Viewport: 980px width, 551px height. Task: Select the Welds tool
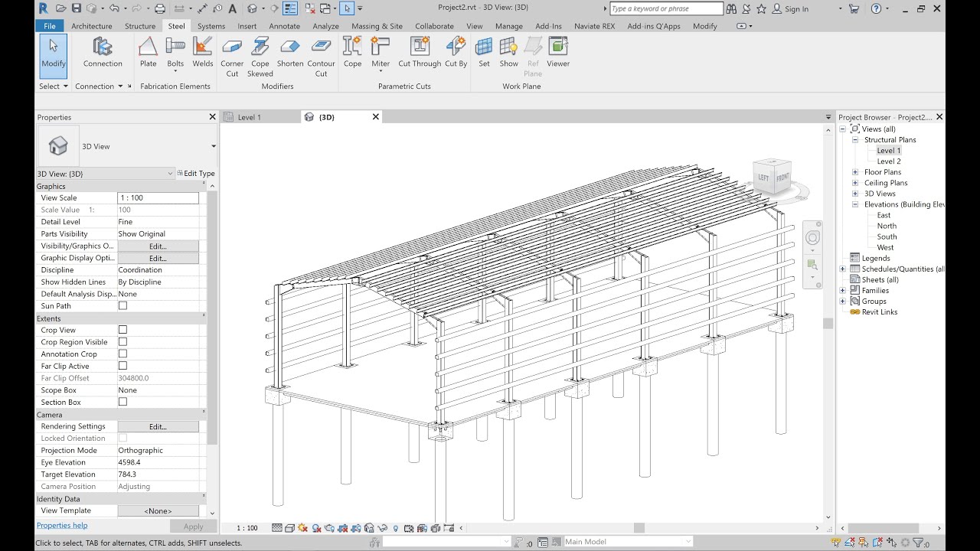click(x=203, y=52)
